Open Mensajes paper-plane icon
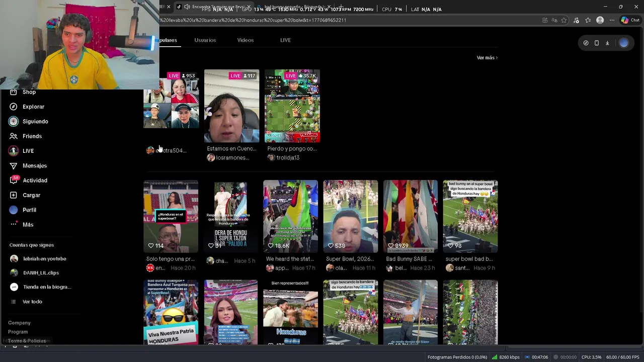The image size is (644, 362). [x=14, y=165]
